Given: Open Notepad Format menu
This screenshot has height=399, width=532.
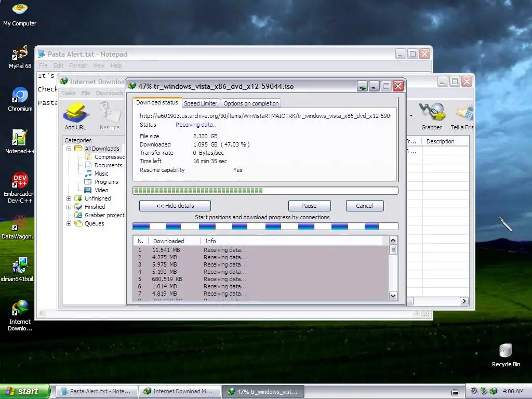Looking at the screenshot, I should click(x=78, y=65).
